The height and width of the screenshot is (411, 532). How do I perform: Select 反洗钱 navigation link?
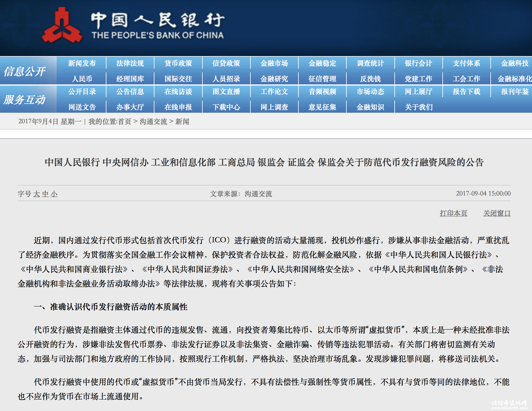click(x=370, y=79)
